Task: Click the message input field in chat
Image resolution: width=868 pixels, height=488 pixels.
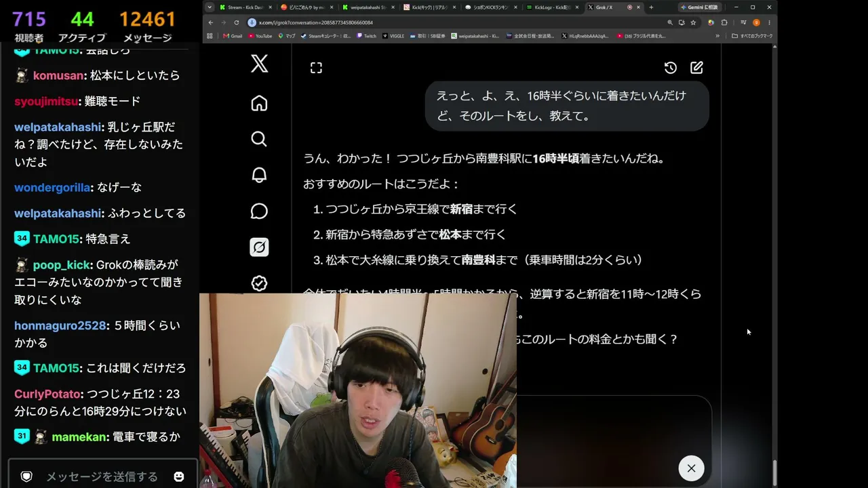Action: 102,476
